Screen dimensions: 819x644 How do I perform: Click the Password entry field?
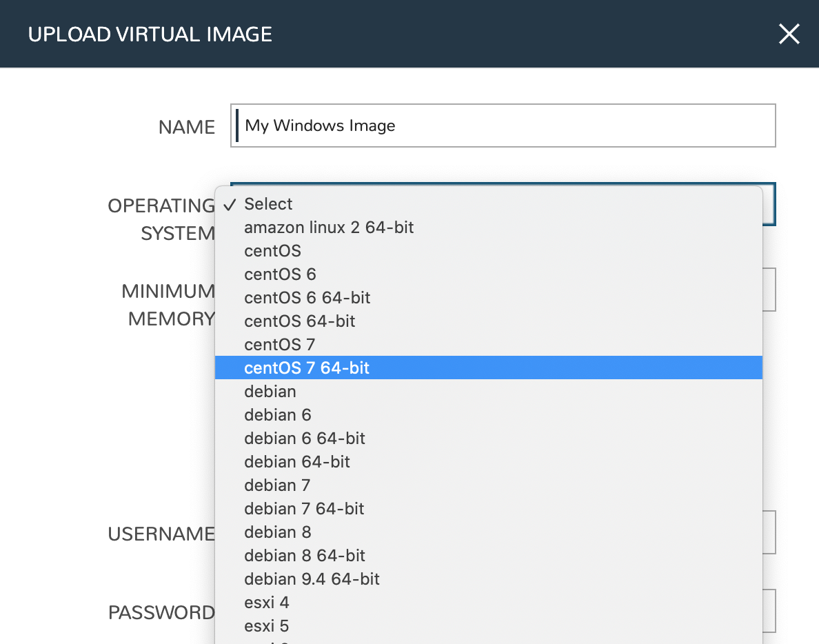(769, 610)
